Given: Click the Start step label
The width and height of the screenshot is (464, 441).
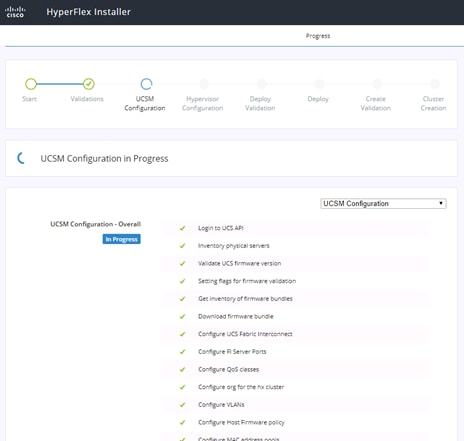Looking at the screenshot, I should point(29,99).
